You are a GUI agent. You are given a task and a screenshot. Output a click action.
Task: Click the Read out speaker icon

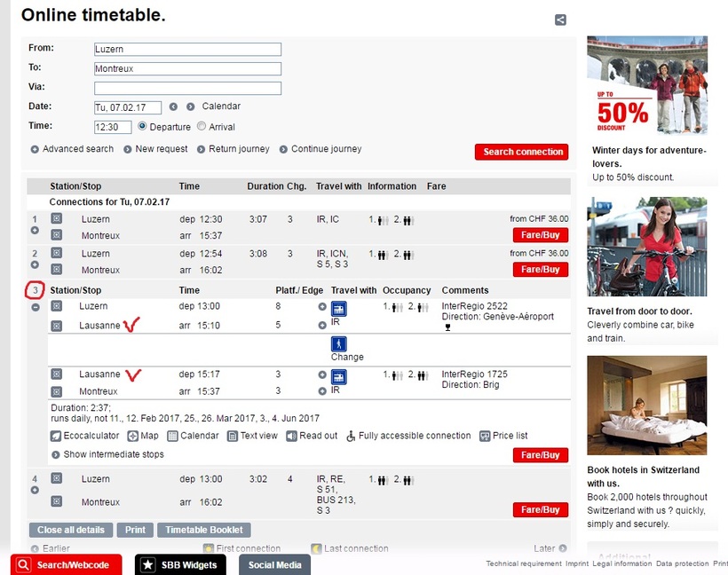[292, 436]
